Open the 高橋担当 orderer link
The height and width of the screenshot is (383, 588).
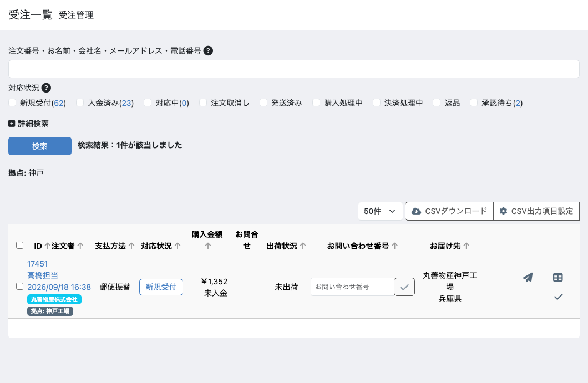43,275
